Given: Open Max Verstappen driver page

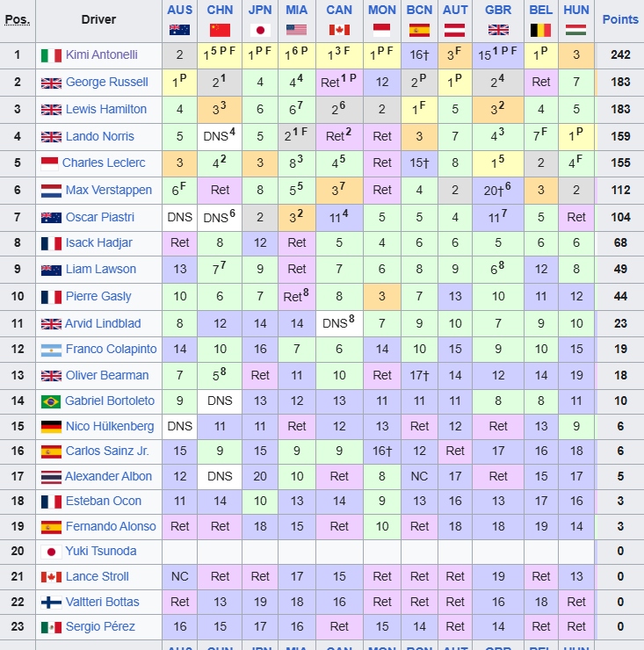Looking at the screenshot, I should pyautogui.click(x=109, y=190).
